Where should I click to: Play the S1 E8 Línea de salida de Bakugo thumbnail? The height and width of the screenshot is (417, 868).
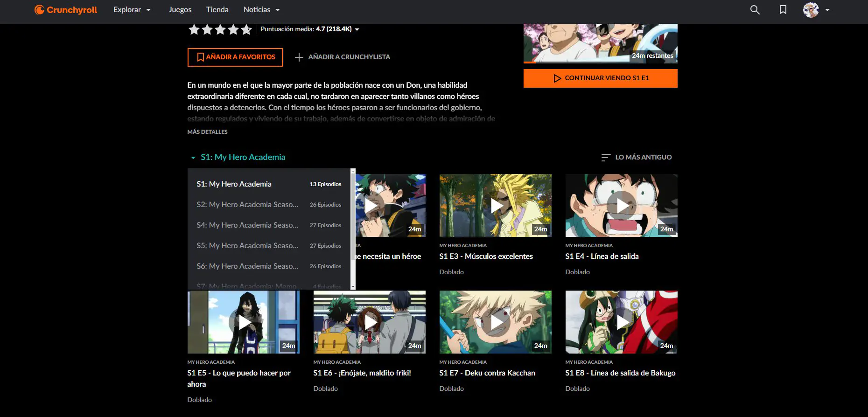pyautogui.click(x=622, y=322)
